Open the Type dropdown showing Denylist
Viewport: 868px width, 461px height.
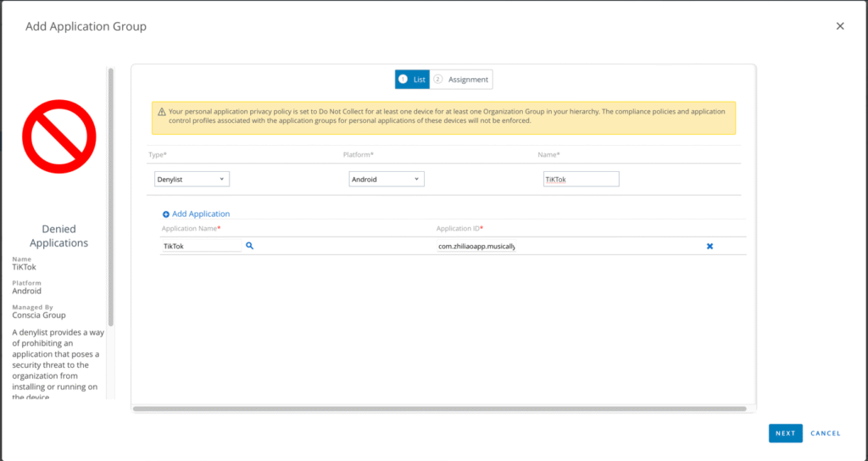(192, 180)
